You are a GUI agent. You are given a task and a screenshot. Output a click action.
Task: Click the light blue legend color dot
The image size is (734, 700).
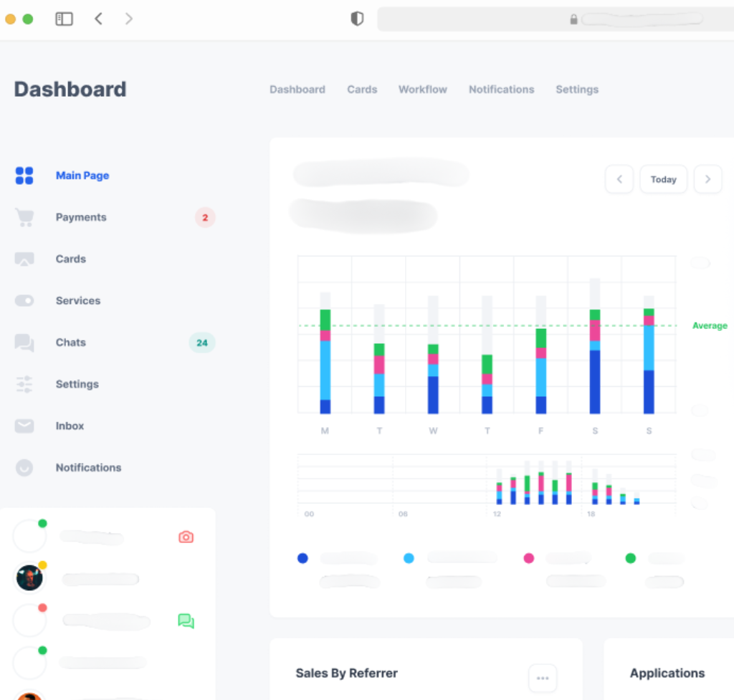tap(409, 558)
